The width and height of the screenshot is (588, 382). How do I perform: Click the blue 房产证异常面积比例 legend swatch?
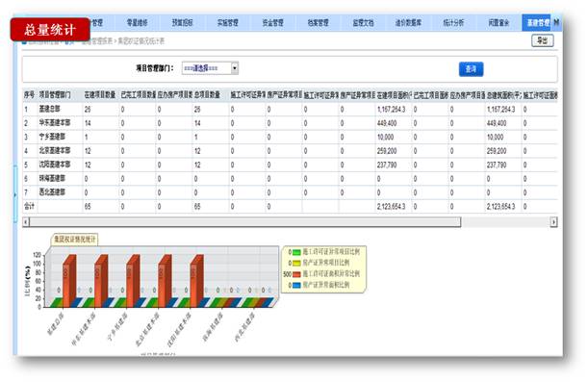(296, 285)
